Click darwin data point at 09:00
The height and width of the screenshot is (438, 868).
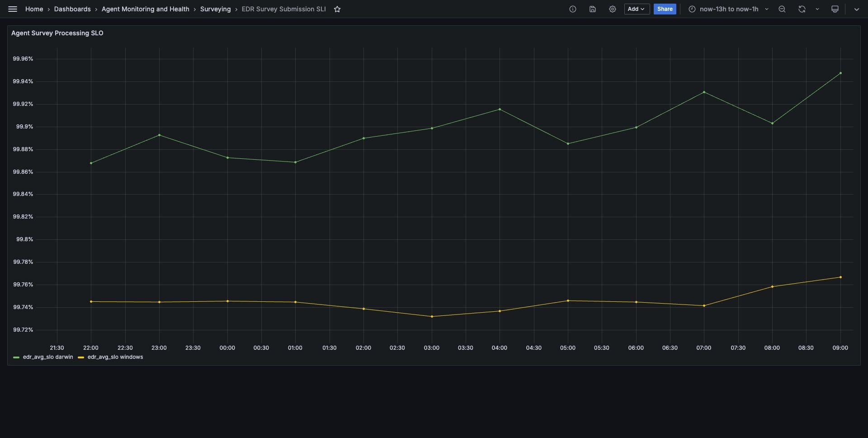(840, 73)
